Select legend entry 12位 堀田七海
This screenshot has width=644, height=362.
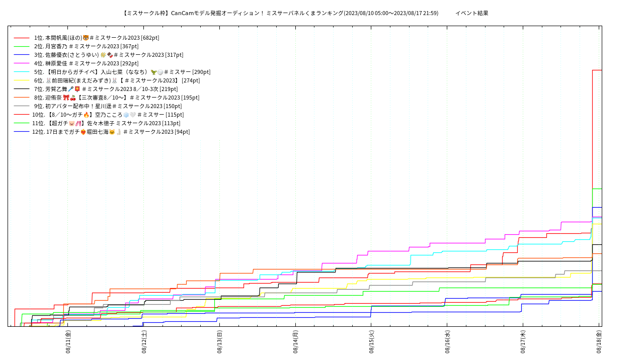(111, 132)
